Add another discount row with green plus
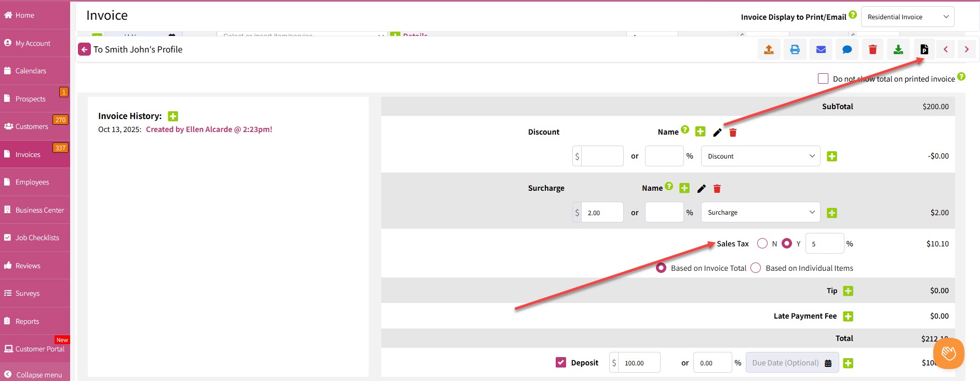This screenshot has width=980, height=381. pyautogui.click(x=832, y=156)
